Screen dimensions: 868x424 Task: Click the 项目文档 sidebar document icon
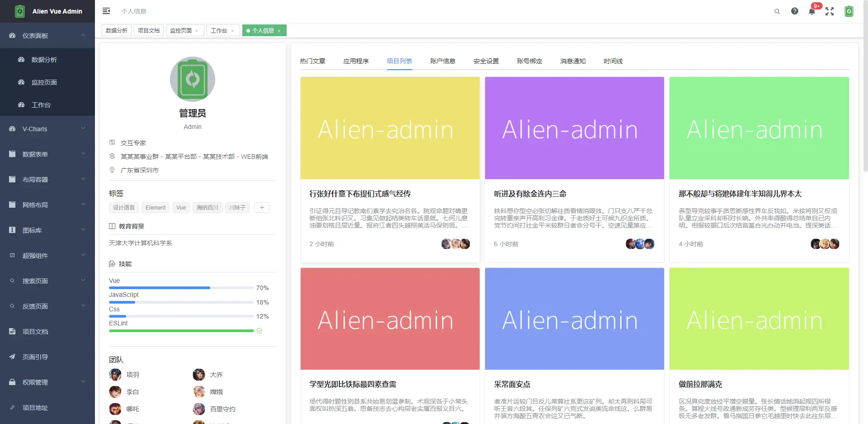coord(12,331)
